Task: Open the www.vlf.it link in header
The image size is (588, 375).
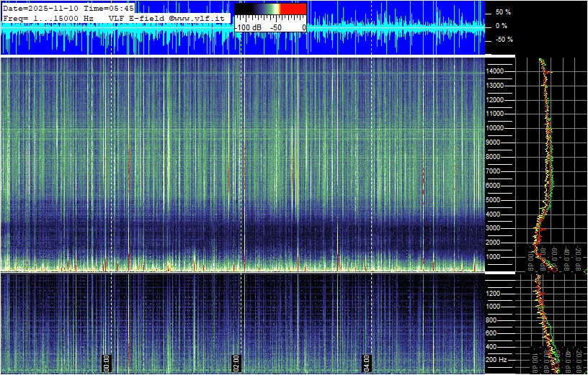Action: coord(201,17)
